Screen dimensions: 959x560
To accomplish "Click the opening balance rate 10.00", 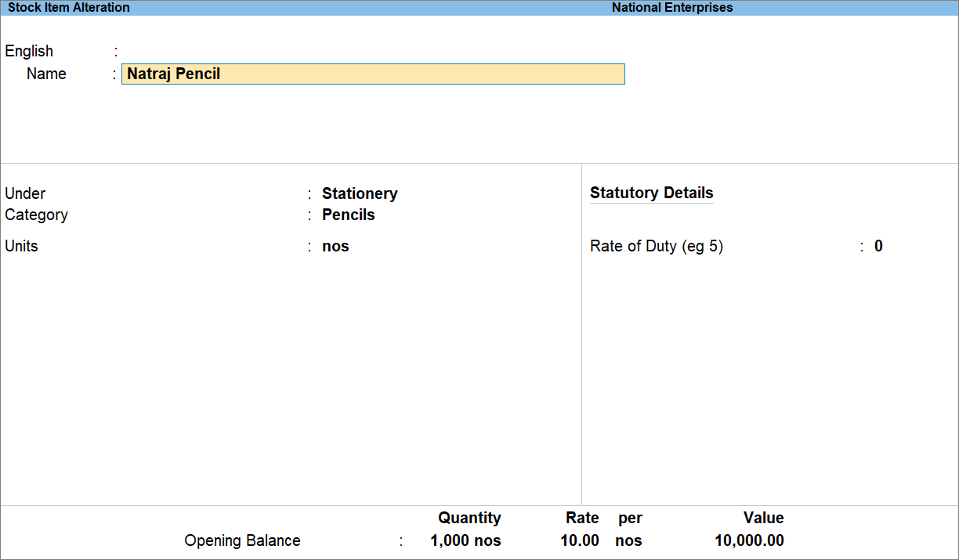I will pos(580,540).
